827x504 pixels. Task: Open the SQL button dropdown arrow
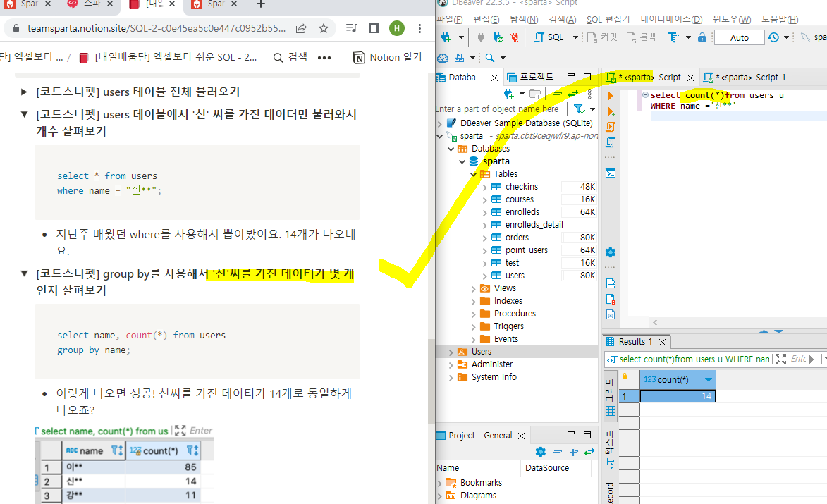click(x=575, y=37)
